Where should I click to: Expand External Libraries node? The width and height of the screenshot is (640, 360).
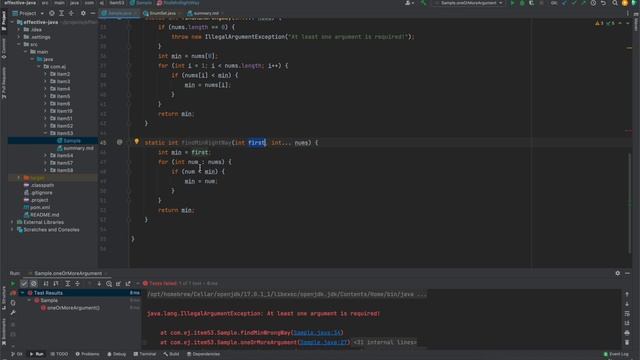[12, 222]
